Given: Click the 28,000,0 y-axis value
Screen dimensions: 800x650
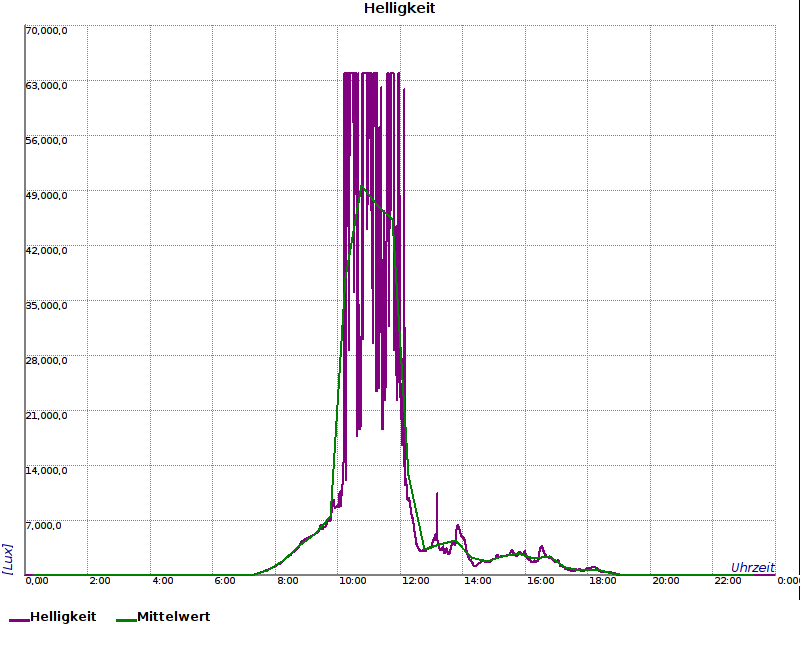Looking at the screenshot, I should coord(46,361).
